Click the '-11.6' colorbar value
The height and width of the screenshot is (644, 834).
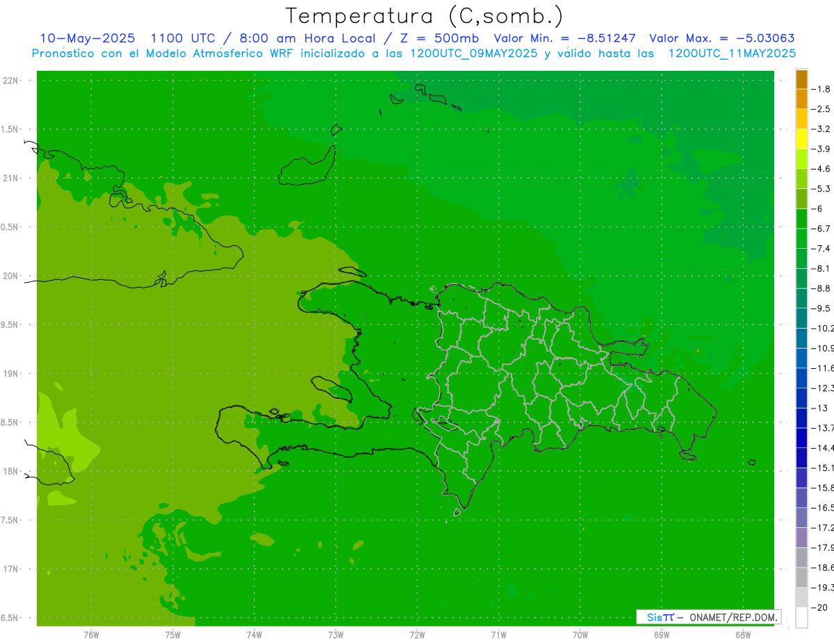click(x=823, y=368)
